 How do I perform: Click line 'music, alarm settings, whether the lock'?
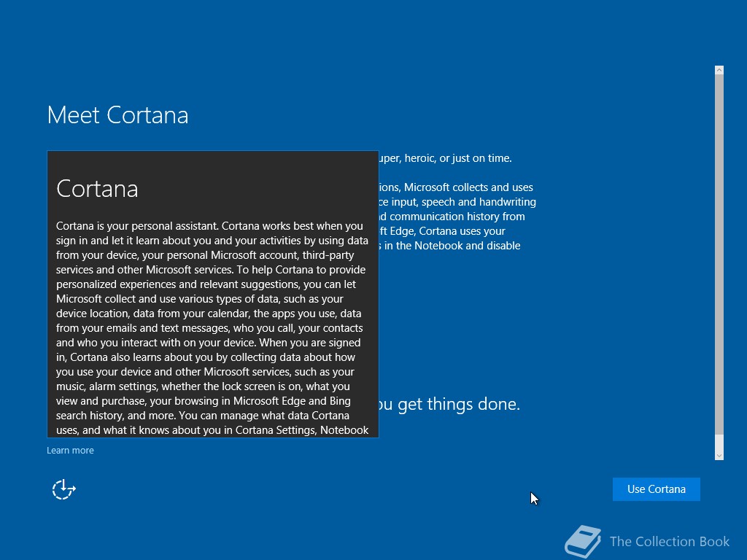[x=203, y=386]
